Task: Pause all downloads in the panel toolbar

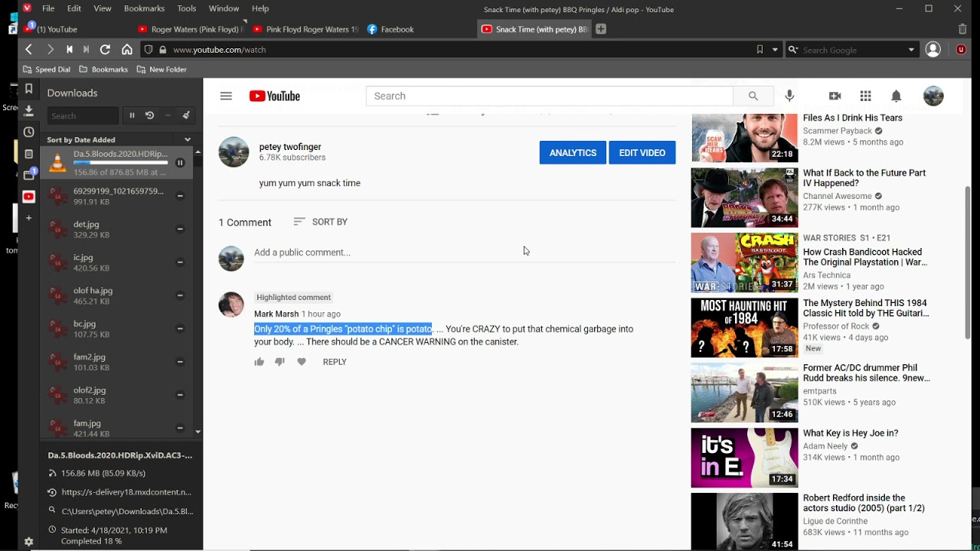Action: [x=132, y=116]
